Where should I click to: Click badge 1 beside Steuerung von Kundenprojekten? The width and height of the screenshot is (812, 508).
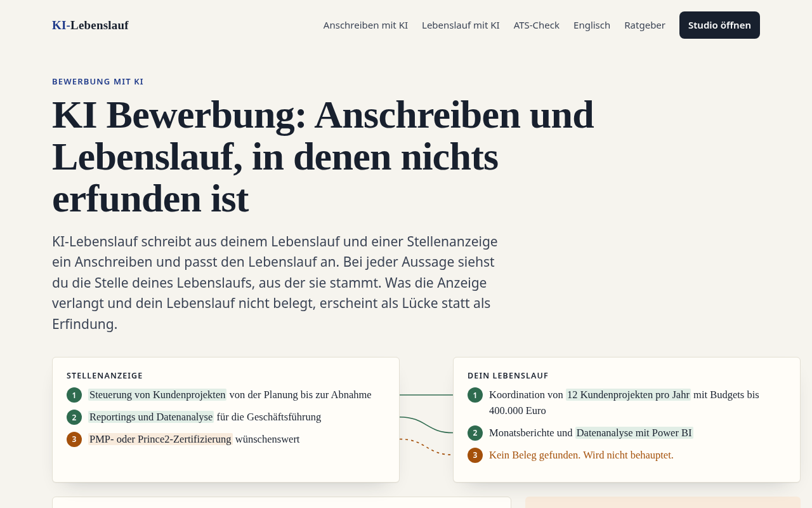[x=74, y=395]
